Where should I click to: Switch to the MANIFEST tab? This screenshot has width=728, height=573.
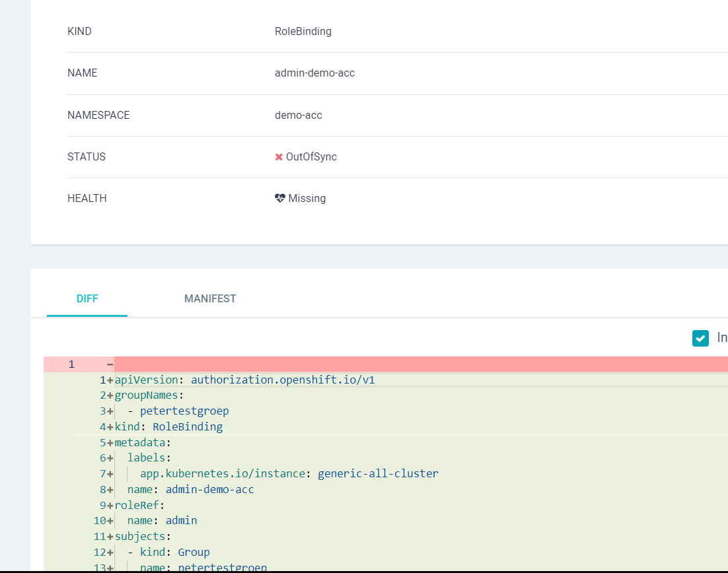tap(209, 298)
